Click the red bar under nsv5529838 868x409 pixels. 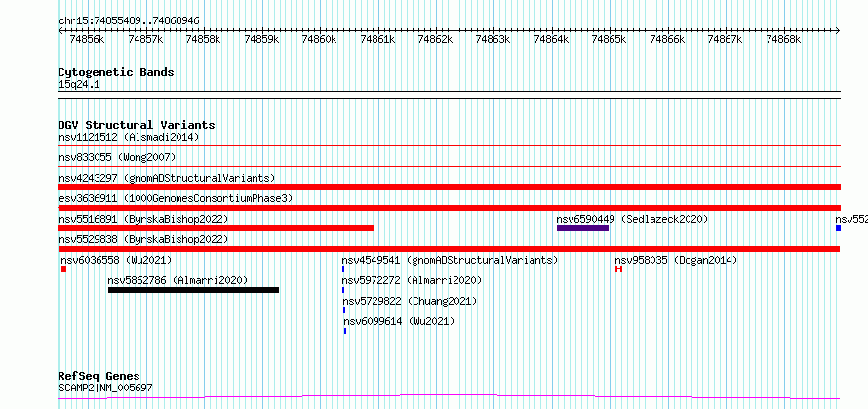[x=450, y=249]
